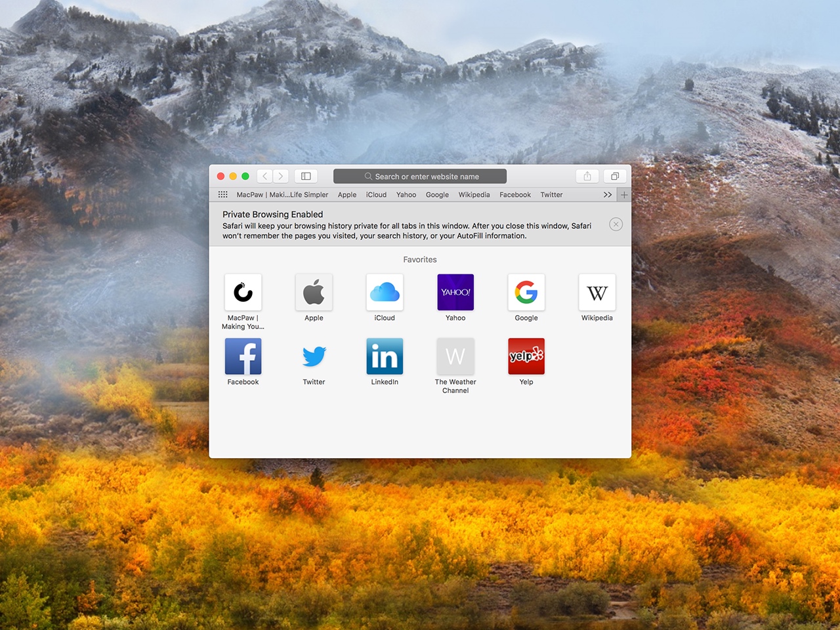The width and height of the screenshot is (840, 630).
Task: Show the frequently visited sites grid
Action: pos(222,194)
